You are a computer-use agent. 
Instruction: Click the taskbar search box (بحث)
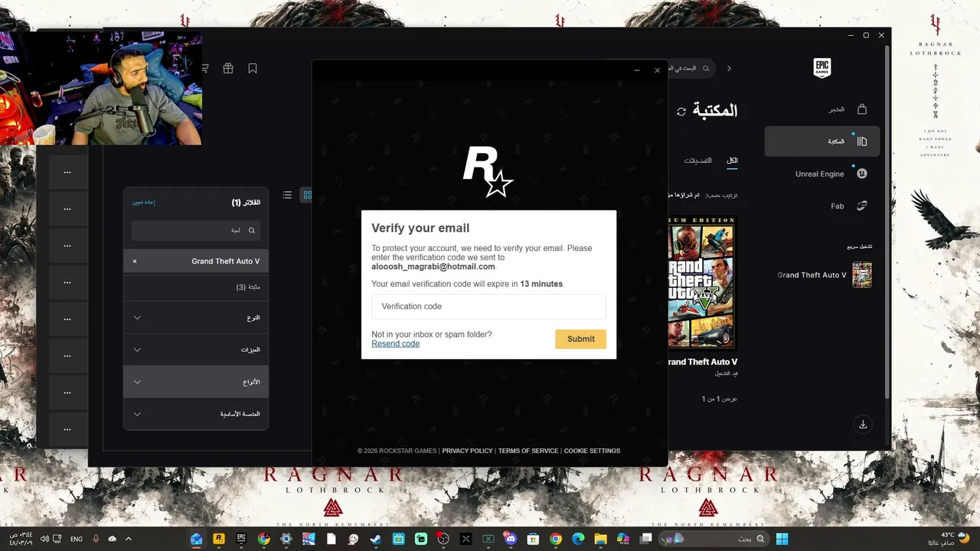(713, 539)
